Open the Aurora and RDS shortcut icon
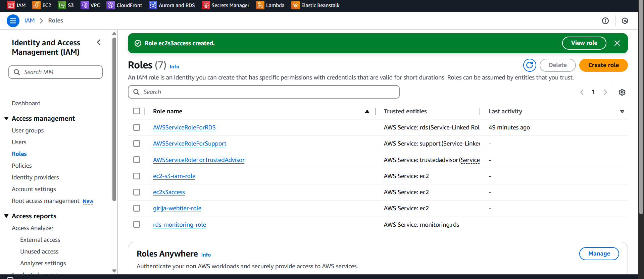Viewport: 644px width, 279px height. click(153, 5)
